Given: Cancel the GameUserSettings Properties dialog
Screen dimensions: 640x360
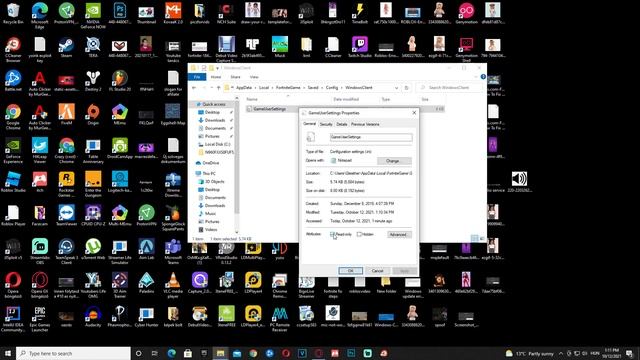Looking at the screenshot, I should pyautogui.click(x=377, y=271).
